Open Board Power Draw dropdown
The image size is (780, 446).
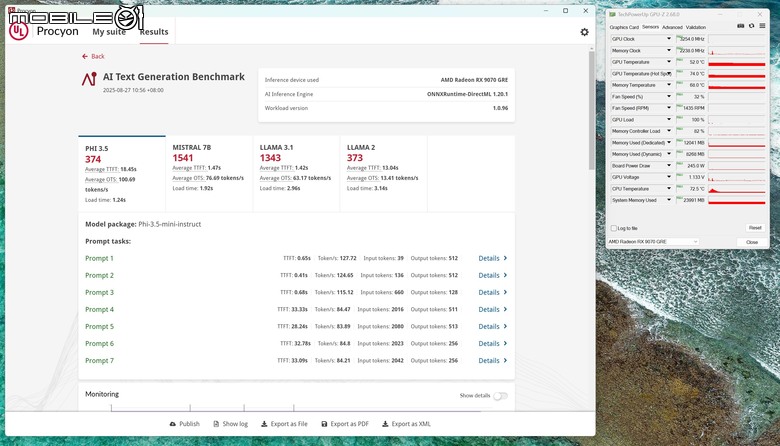coord(669,166)
